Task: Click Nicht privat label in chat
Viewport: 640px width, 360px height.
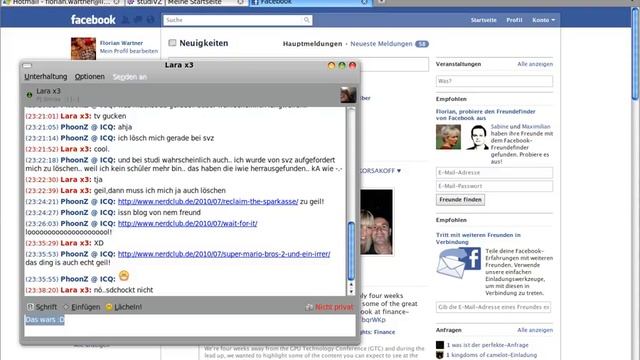Action: tap(334, 307)
